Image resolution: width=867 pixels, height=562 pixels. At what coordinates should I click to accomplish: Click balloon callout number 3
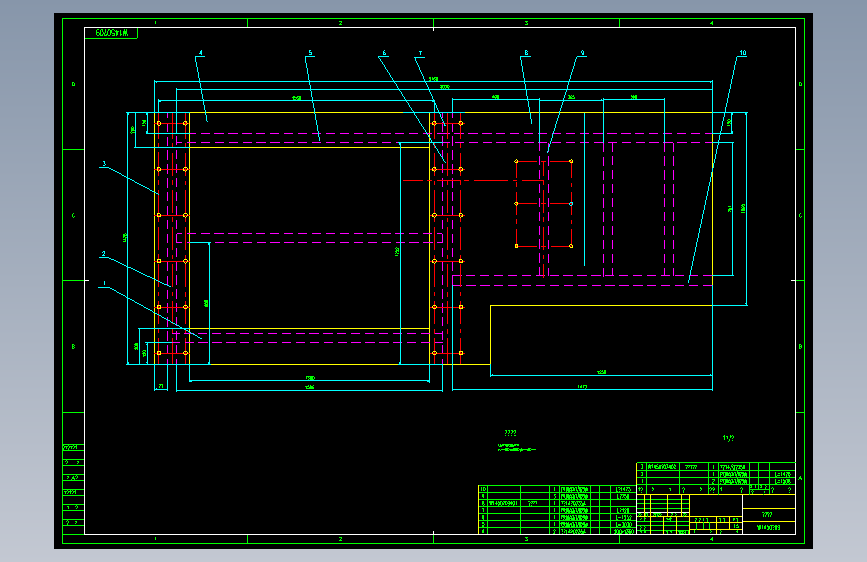(x=103, y=164)
